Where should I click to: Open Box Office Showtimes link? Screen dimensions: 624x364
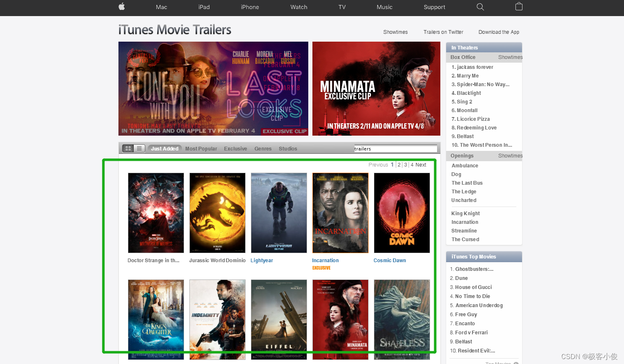point(510,57)
